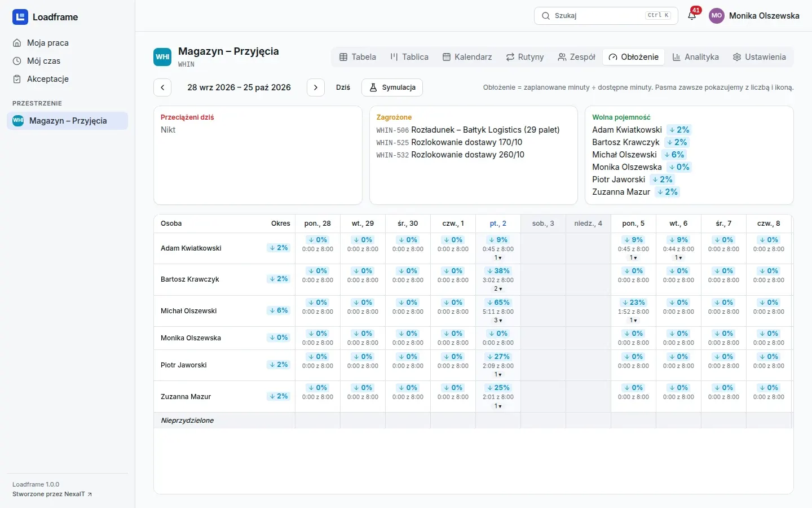Switch to the Kalendarz tab
The image size is (812, 508).
[467, 57]
